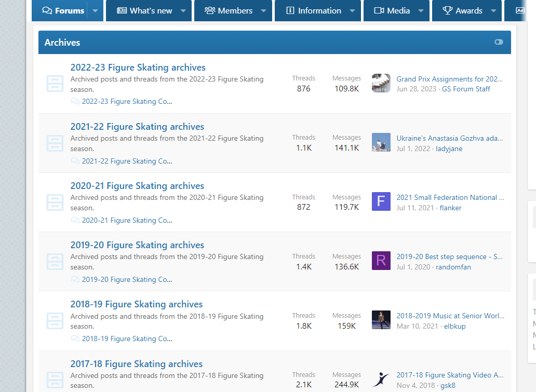Expand the Information dropdown arrow

[x=352, y=11]
